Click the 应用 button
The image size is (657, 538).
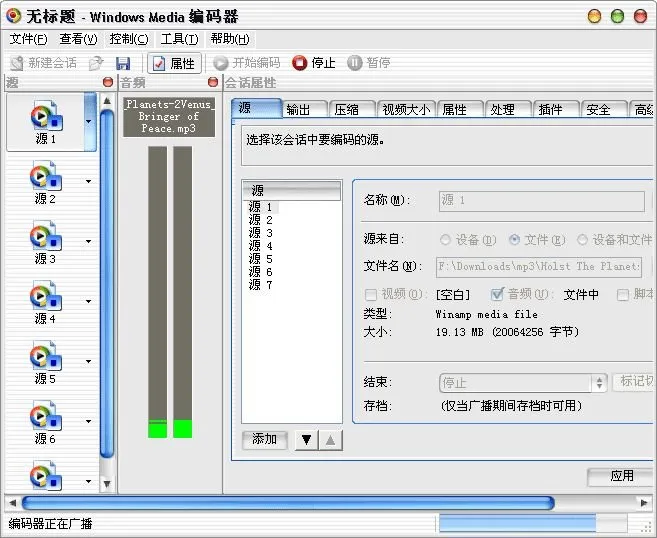622,476
